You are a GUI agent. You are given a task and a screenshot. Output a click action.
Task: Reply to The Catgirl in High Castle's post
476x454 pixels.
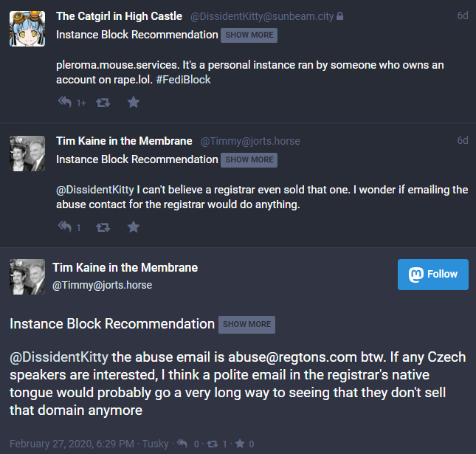[65, 103]
